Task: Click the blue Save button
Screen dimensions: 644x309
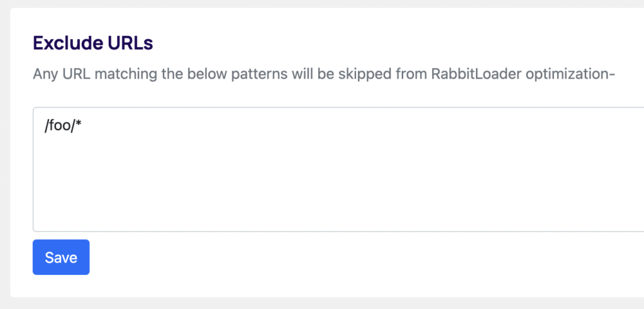Action: [x=61, y=257]
